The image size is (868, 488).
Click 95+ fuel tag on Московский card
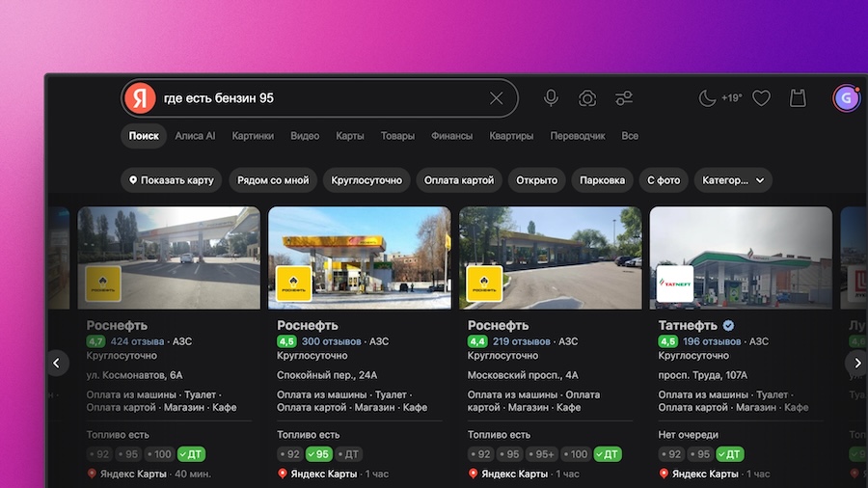[x=541, y=454]
